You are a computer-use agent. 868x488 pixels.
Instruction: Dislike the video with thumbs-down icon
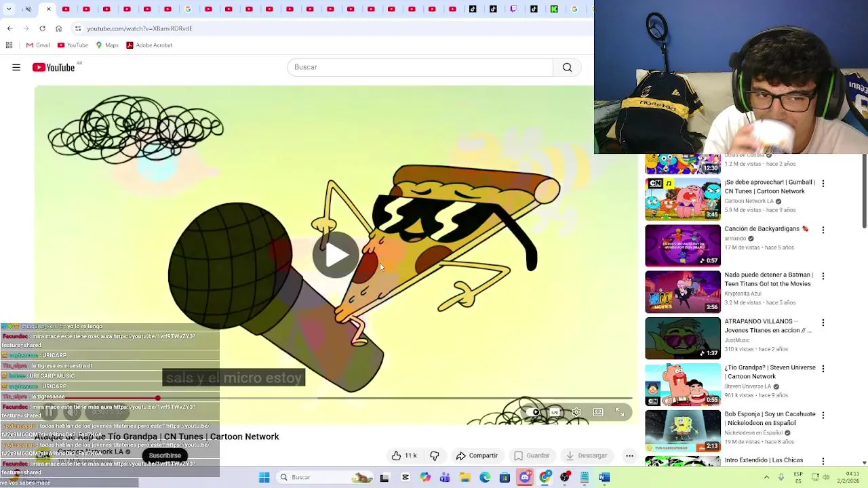click(x=435, y=455)
